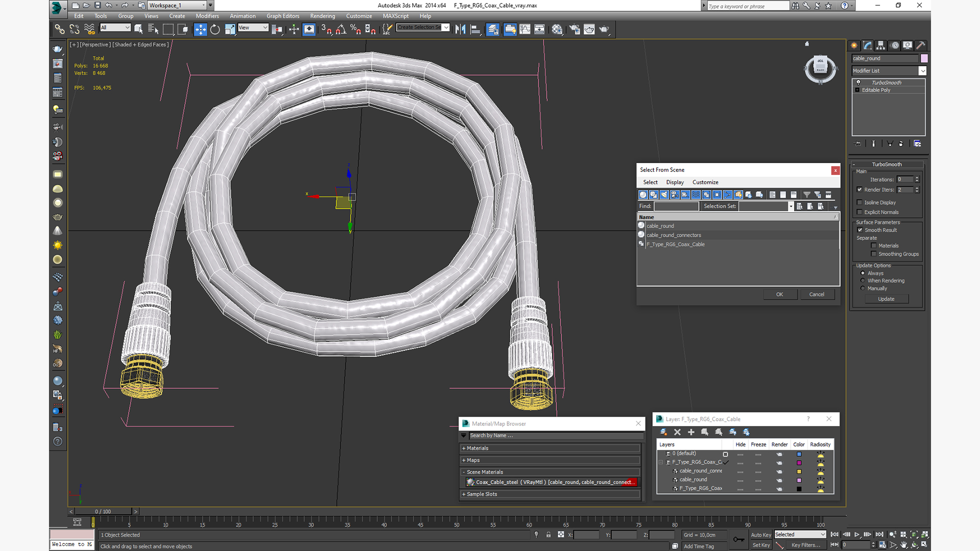Click the Bind to Space Warp tool

(89, 30)
